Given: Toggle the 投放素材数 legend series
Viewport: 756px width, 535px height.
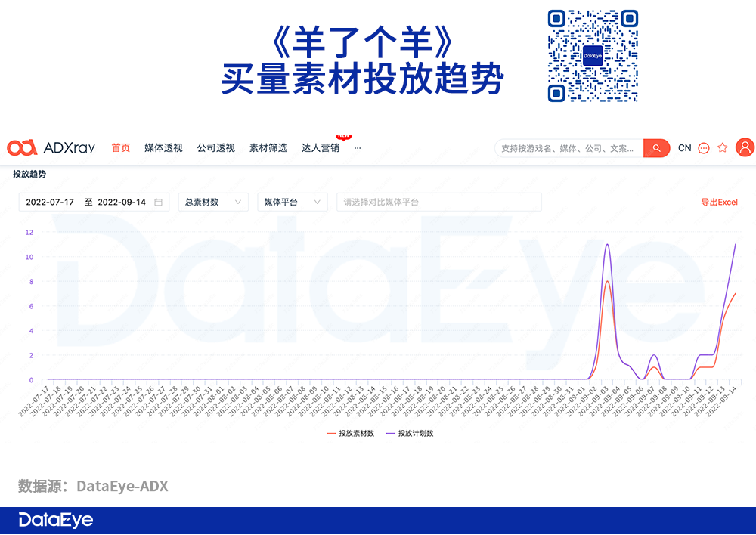Looking at the screenshot, I should click(x=350, y=433).
